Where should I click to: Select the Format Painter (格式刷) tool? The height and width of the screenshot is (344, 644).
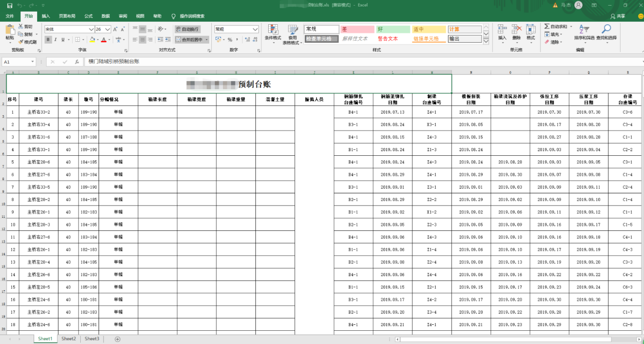(28, 42)
